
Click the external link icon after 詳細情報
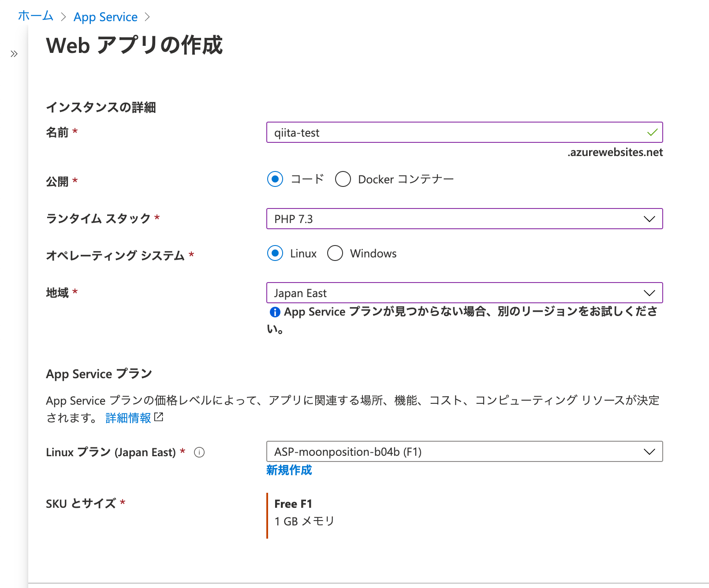[x=159, y=417]
